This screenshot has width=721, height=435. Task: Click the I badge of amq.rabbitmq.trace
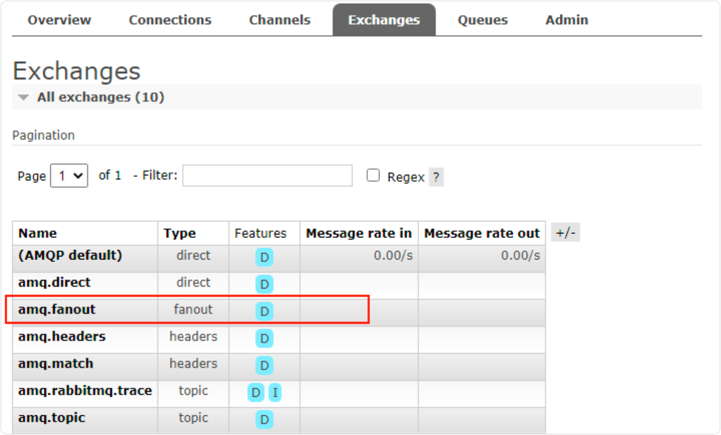point(275,393)
